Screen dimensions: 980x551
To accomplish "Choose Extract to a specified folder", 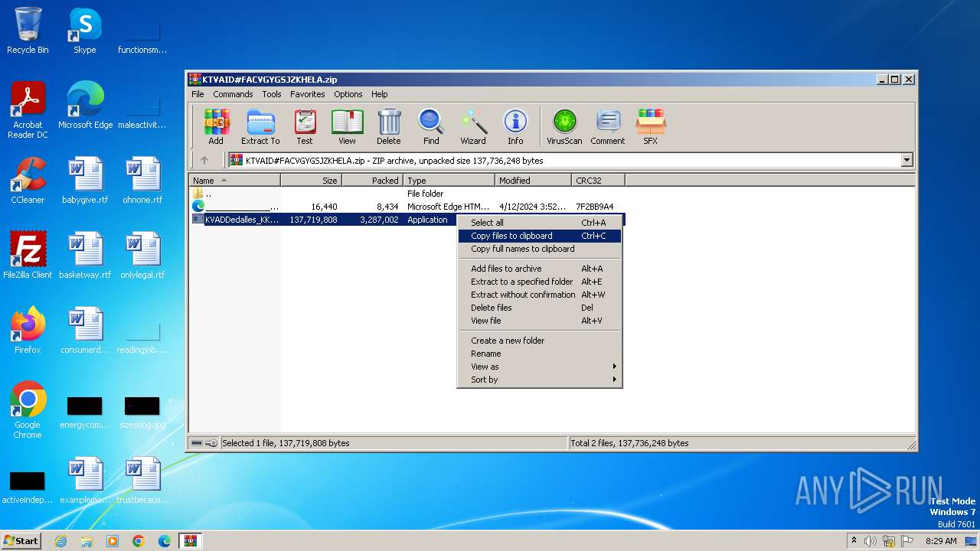I will click(x=540, y=282).
